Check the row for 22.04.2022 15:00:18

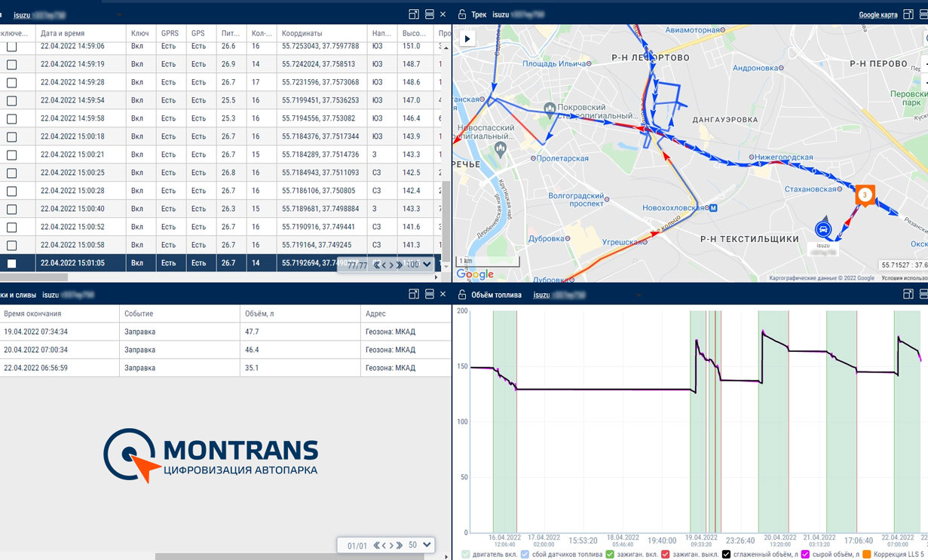click(x=11, y=136)
